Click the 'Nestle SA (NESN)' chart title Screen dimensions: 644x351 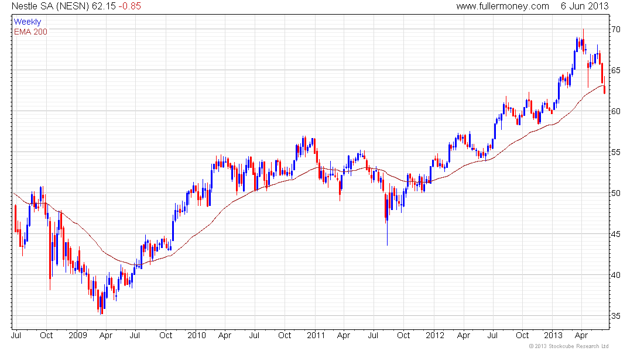click(x=50, y=6)
